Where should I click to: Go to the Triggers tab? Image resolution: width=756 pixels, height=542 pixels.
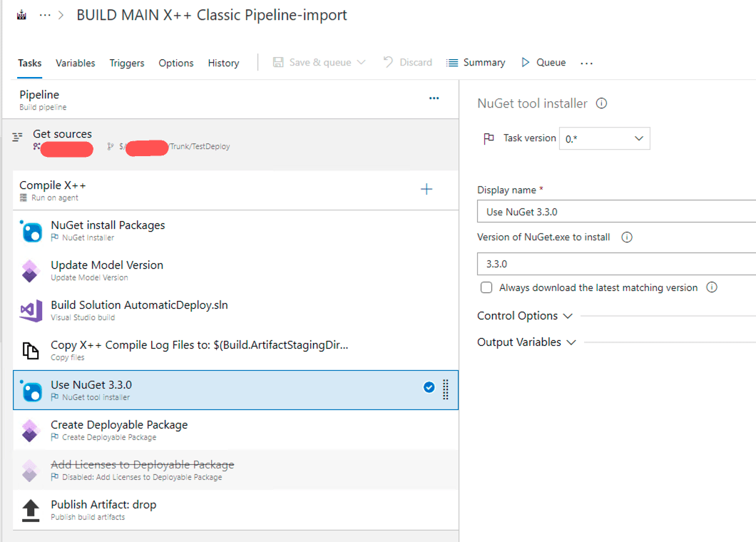[x=127, y=63]
